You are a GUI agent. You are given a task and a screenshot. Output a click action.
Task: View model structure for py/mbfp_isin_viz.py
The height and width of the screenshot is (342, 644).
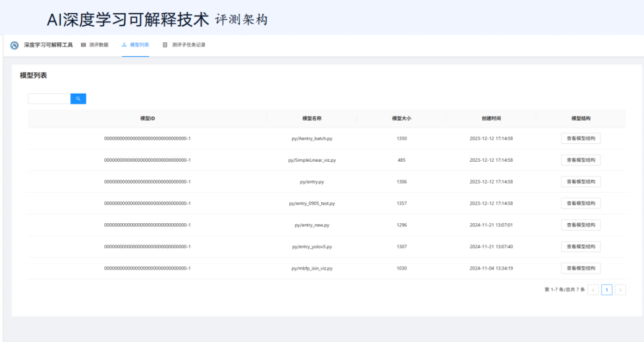click(x=581, y=269)
